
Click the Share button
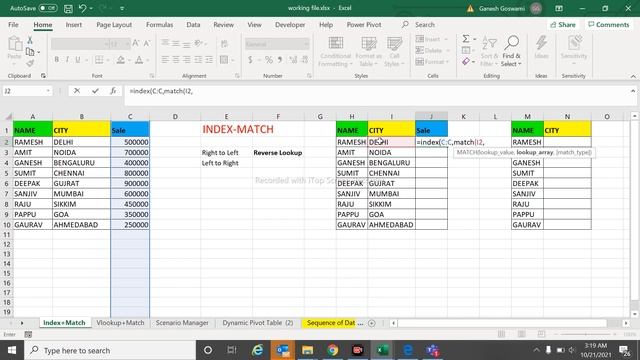pyautogui.click(x=563, y=24)
